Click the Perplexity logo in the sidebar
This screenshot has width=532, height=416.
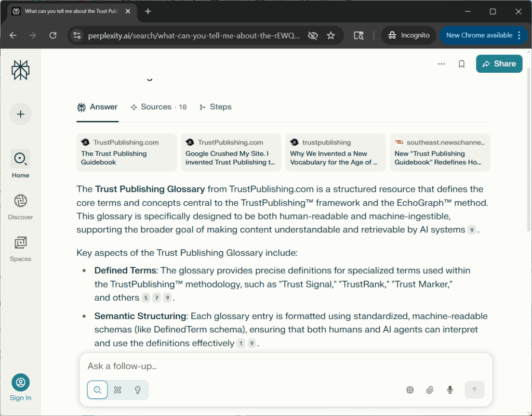click(x=20, y=70)
